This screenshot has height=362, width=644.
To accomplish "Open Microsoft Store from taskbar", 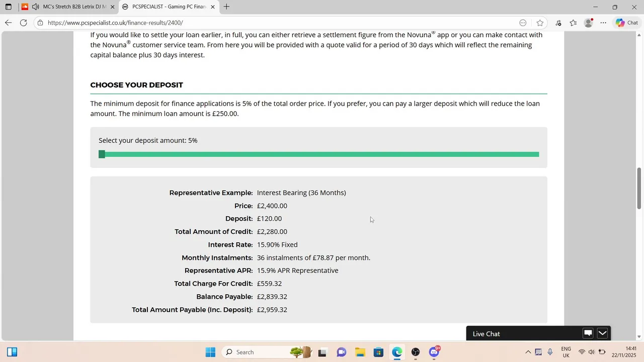I will pos(379,352).
